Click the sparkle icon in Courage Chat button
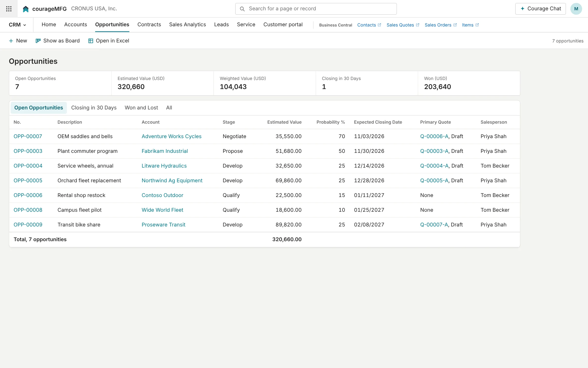 [x=522, y=9]
